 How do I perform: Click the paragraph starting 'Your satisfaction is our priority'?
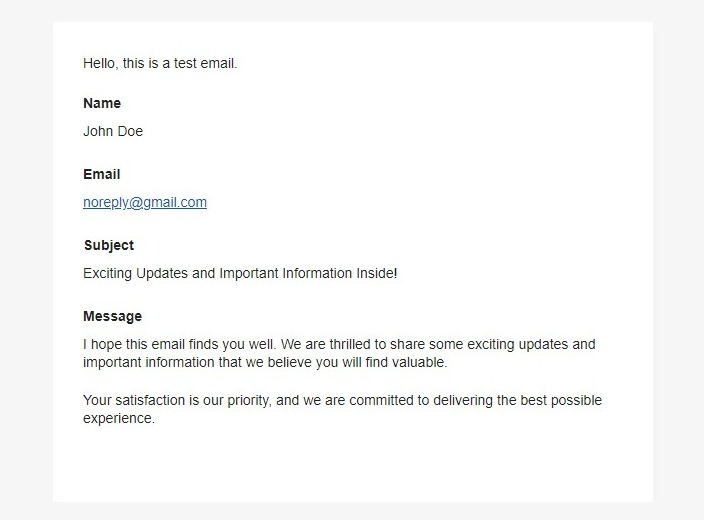click(x=342, y=409)
